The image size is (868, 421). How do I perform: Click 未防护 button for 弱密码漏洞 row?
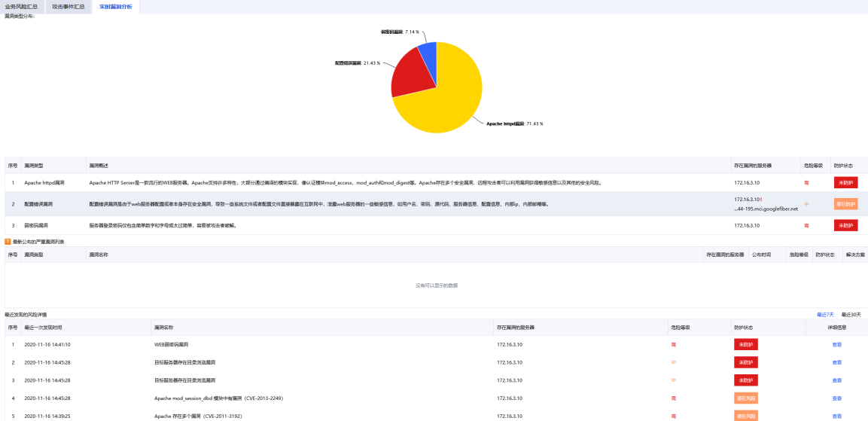(845, 225)
